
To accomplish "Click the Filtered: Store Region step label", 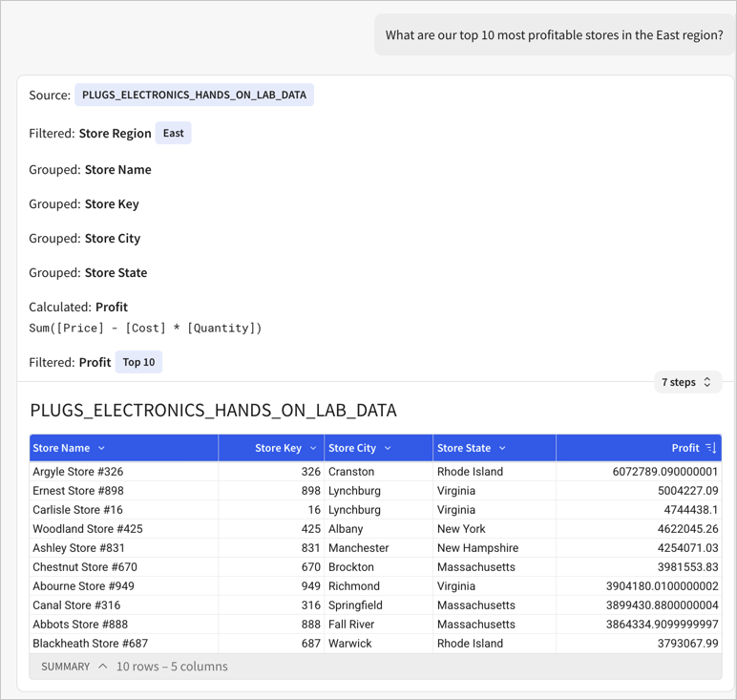I will [x=91, y=134].
